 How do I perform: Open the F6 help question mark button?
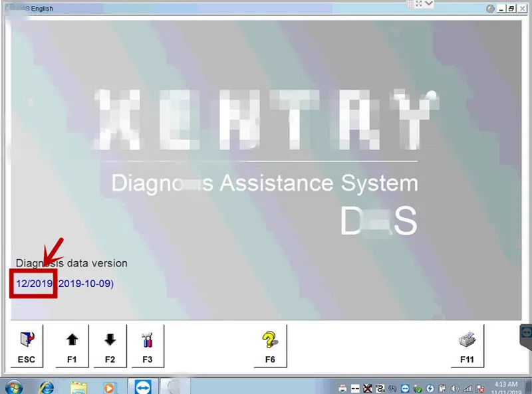pos(270,346)
